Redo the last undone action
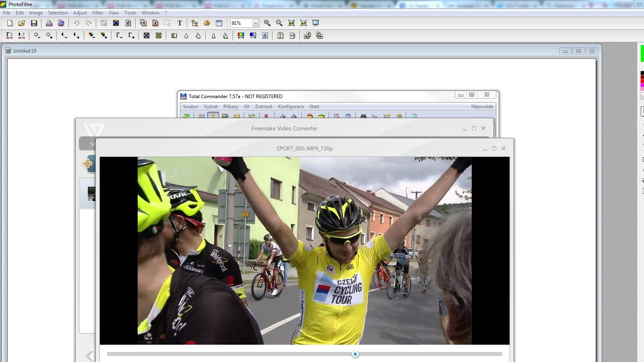This screenshot has height=362, width=644. (x=89, y=23)
